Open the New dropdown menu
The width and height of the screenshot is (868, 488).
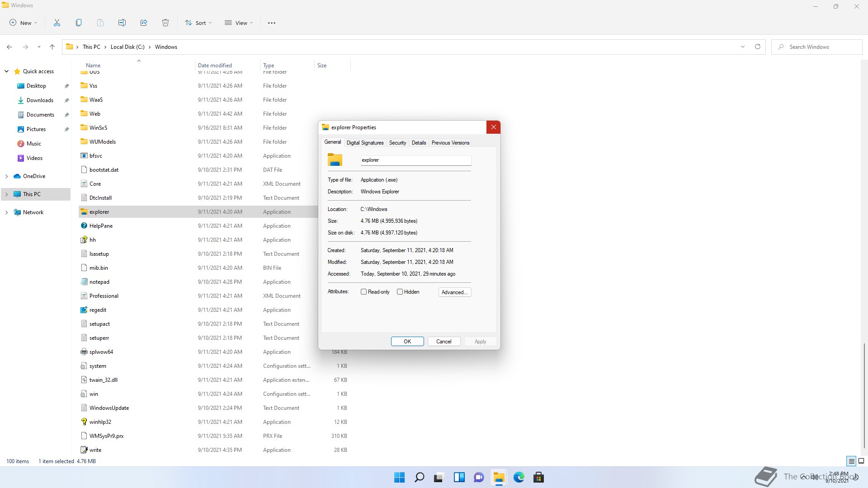tap(24, 23)
